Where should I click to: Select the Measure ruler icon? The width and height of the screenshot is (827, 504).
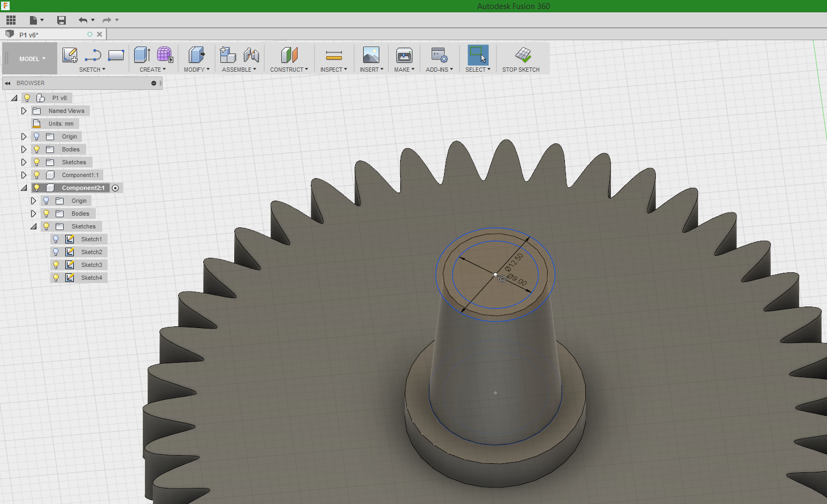click(x=334, y=55)
